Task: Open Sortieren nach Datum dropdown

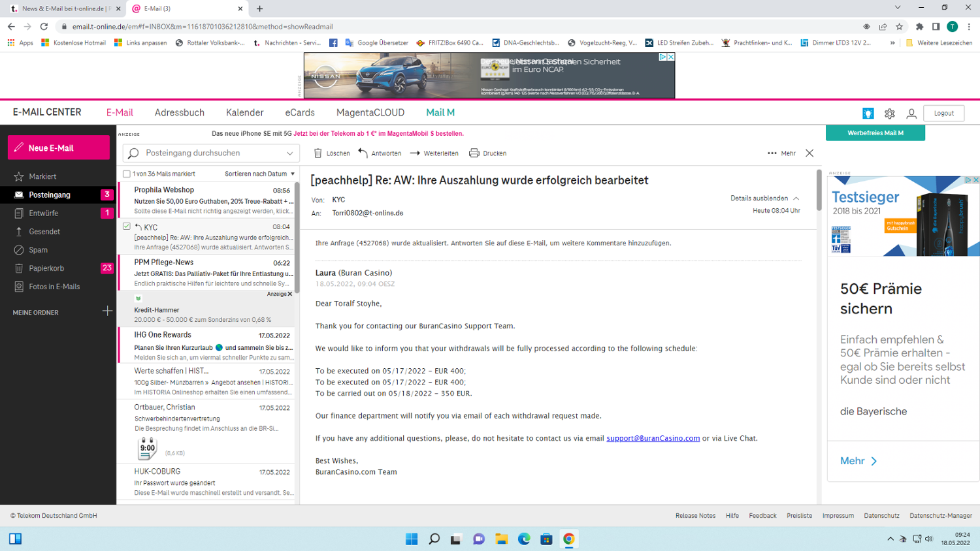Action: pyautogui.click(x=259, y=174)
